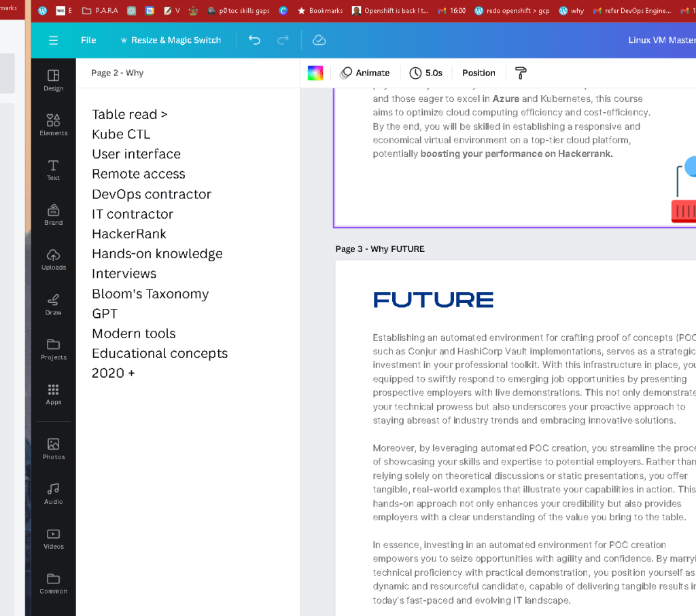Click the Linux VM Master design title
This screenshot has width=696, height=616.
pyautogui.click(x=662, y=40)
